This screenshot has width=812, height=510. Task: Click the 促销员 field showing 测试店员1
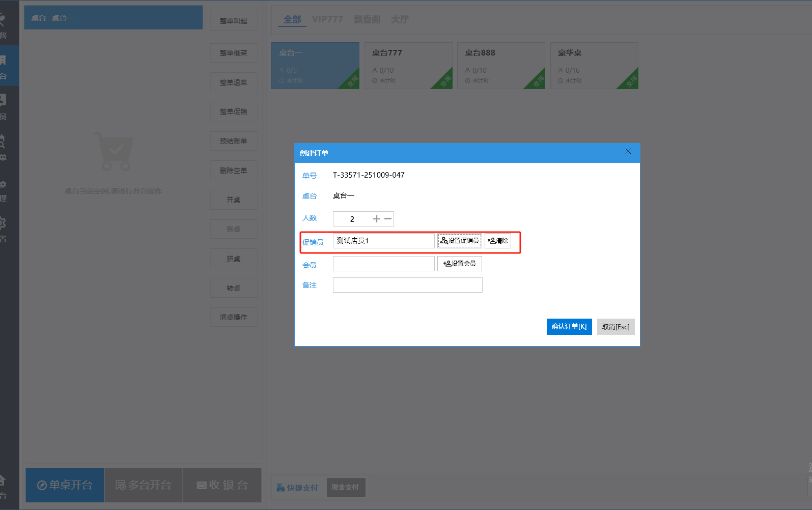(x=383, y=241)
